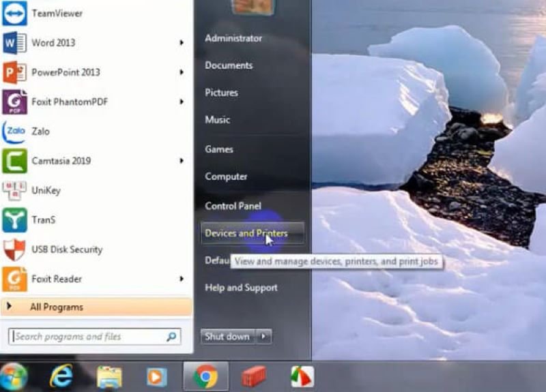Choose Help and Support
Viewport: 546px width, 392px height.
click(x=241, y=288)
